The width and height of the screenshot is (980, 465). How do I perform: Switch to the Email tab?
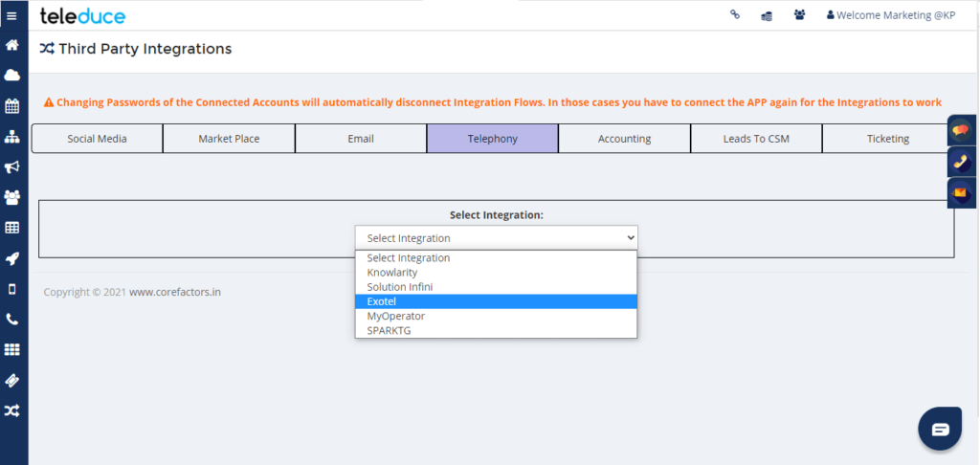pyautogui.click(x=361, y=139)
